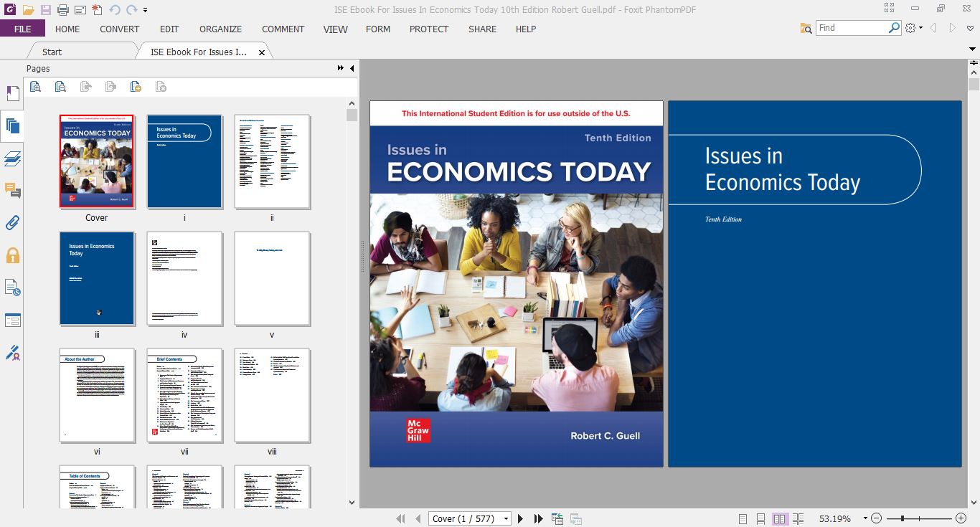The image size is (980, 527).
Task: Collapse the Pages panel with the left arrow
Action: pyautogui.click(x=352, y=68)
